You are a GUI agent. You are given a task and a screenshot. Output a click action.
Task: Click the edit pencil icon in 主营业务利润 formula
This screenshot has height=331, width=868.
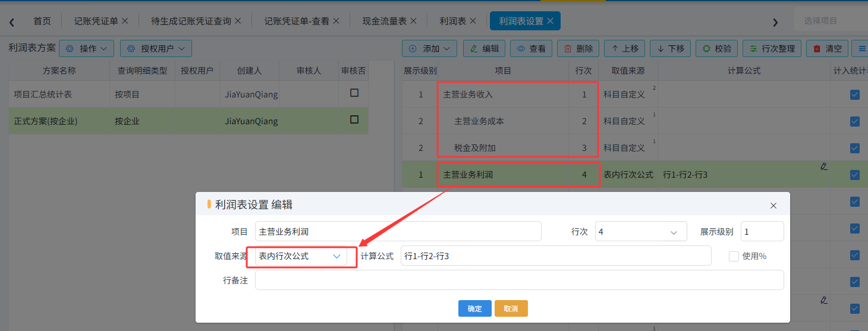pos(823,166)
